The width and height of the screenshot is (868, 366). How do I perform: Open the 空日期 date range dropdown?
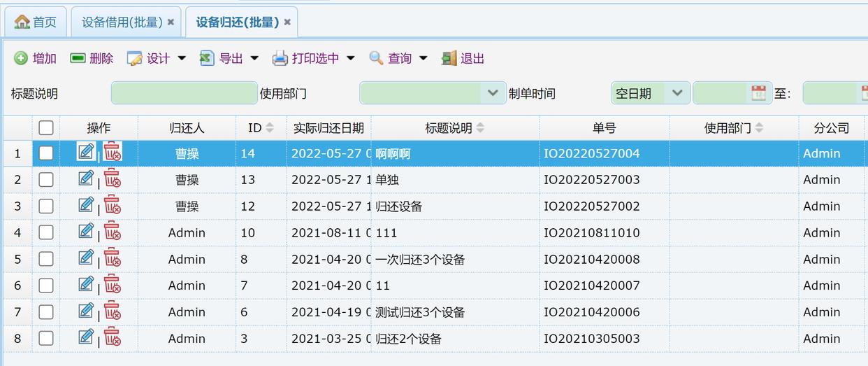tap(677, 93)
